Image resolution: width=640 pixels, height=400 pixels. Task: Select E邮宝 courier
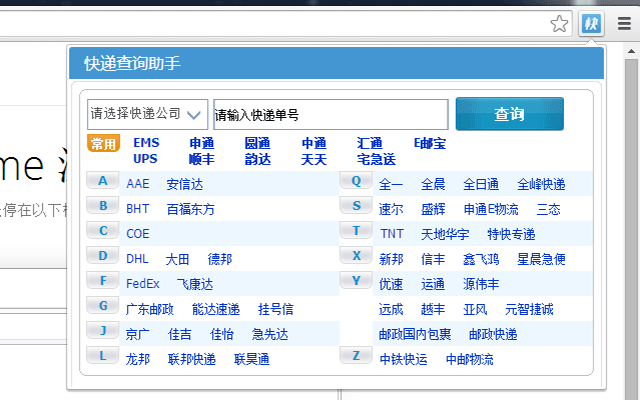[430, 143]
